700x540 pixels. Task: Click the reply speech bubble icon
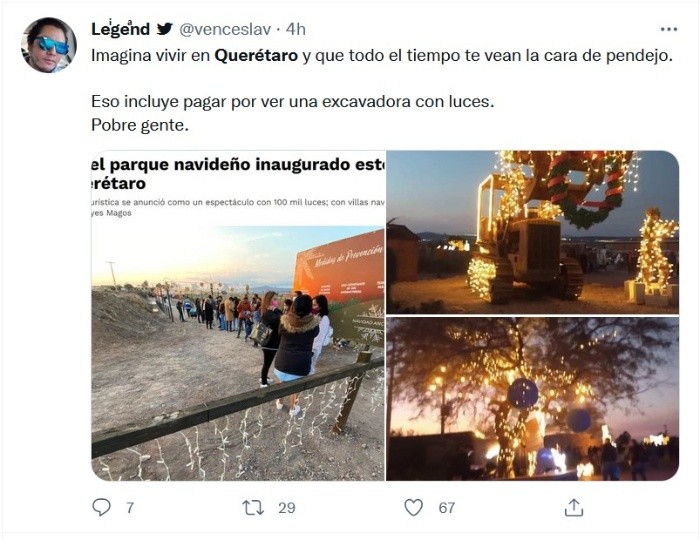(x=101, y=507)
